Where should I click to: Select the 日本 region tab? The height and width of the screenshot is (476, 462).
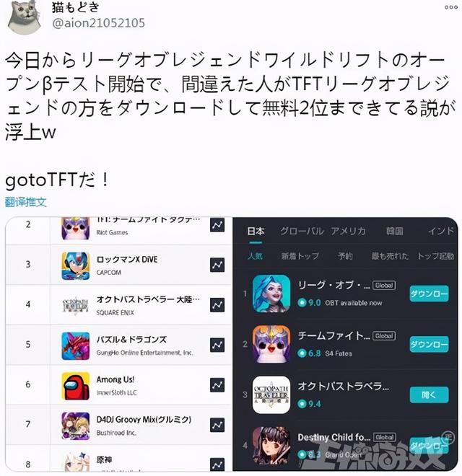256,232
